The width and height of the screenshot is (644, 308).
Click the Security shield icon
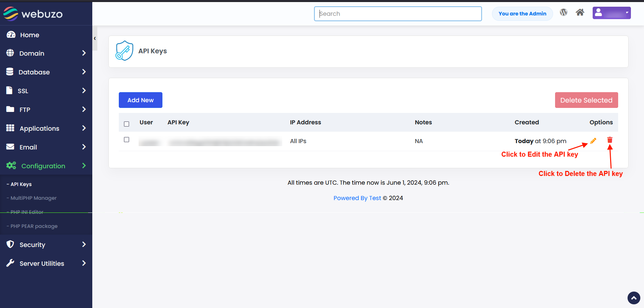(10, 244)
